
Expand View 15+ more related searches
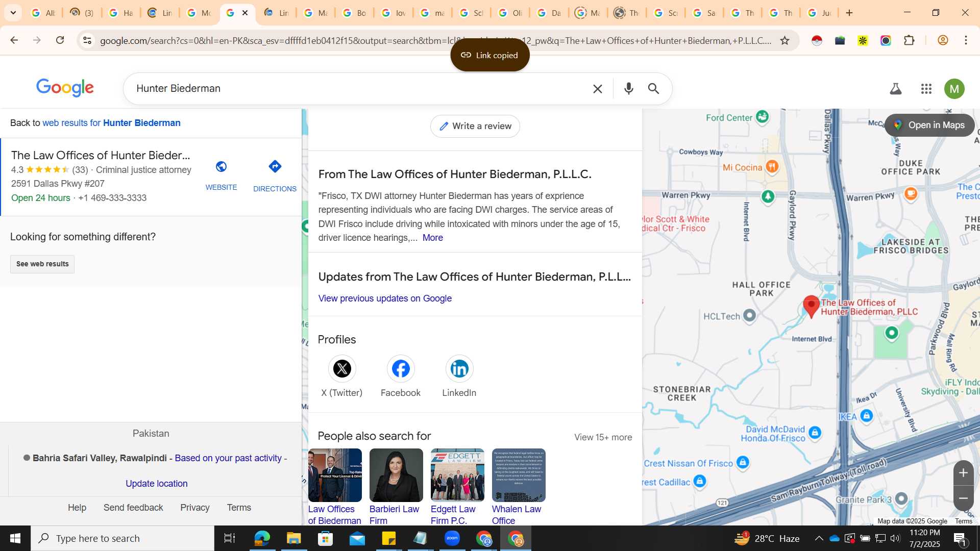[x=603, y=437]
